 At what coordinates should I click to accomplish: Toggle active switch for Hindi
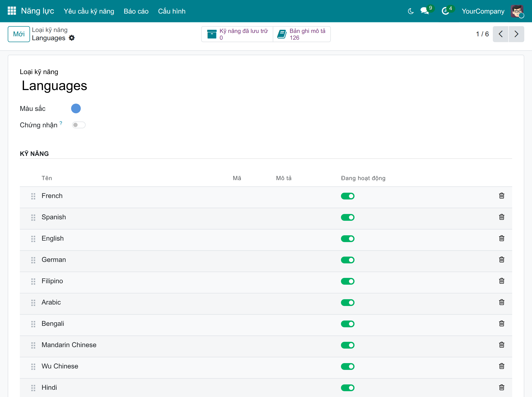347,388
